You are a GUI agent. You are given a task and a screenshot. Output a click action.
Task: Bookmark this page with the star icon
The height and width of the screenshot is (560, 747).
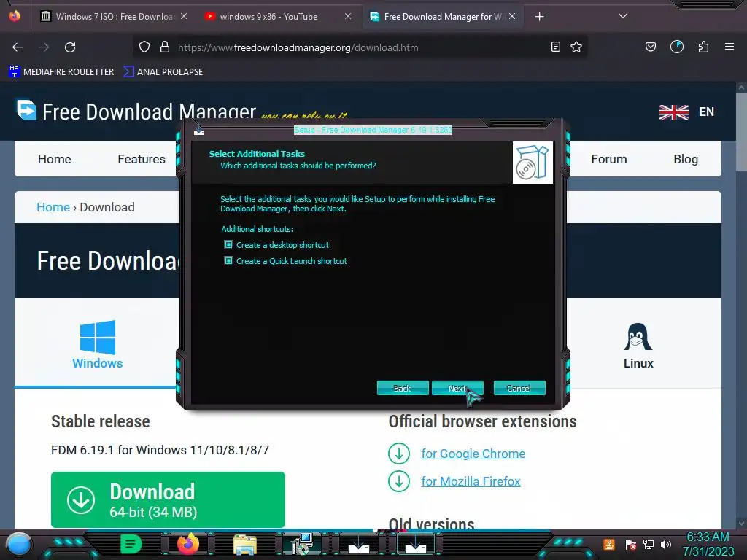click(x=576, y=47)
